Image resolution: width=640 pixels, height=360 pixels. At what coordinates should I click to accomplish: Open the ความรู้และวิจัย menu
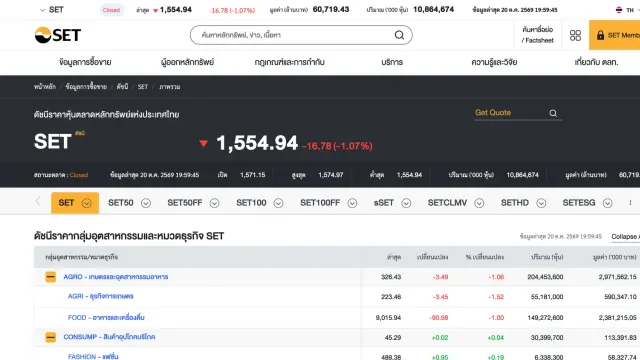pos(494,62)
